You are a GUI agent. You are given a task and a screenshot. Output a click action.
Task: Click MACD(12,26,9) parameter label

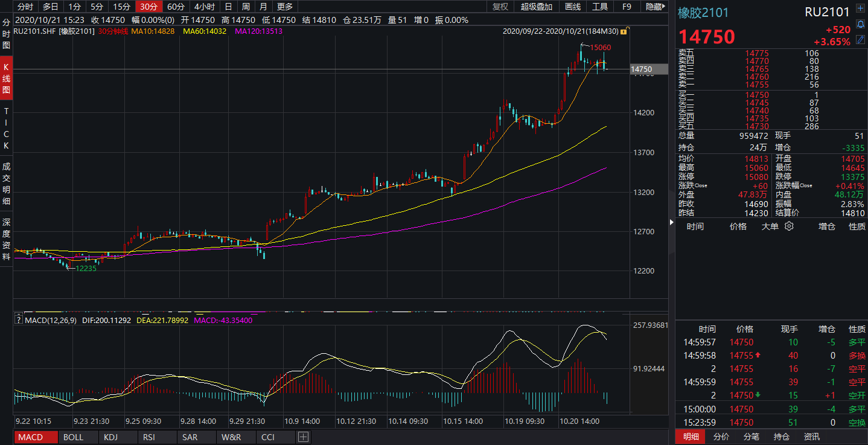[51, 321]
